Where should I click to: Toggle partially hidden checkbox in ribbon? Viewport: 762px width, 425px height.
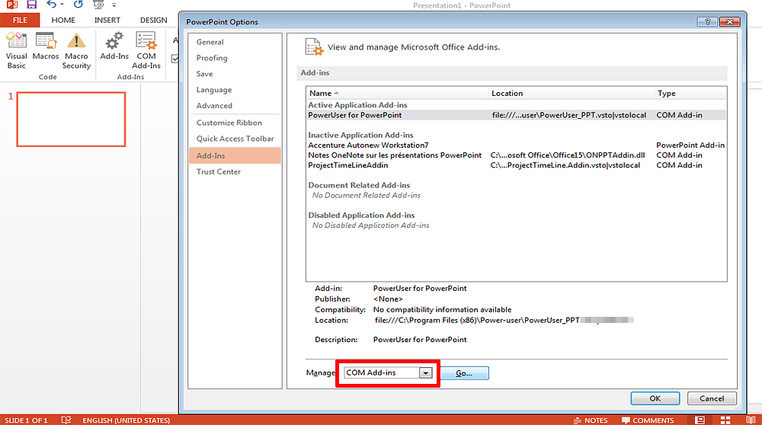(174, 59)
